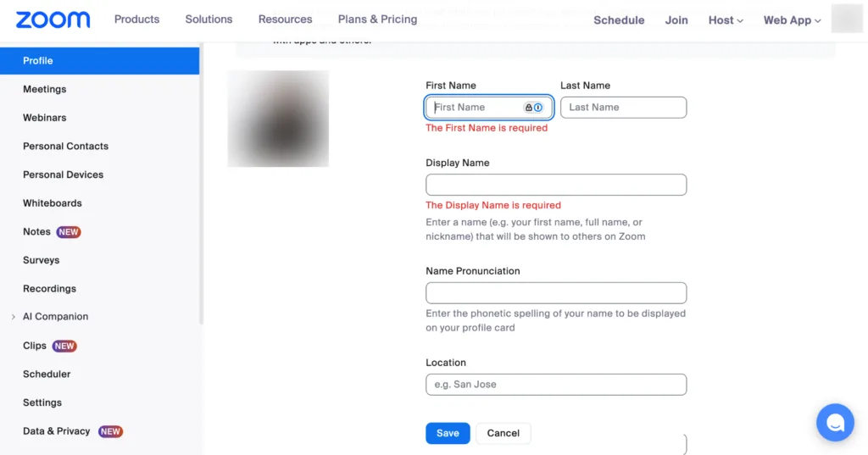Focus the First Name field
Screen dimensions: 868x455
point(489,108)
